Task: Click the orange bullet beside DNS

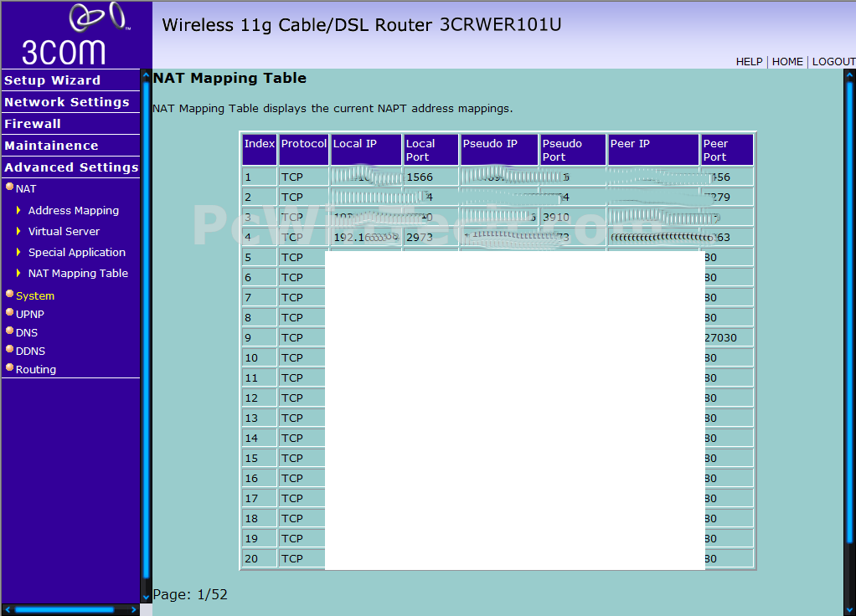Action: 9,331
